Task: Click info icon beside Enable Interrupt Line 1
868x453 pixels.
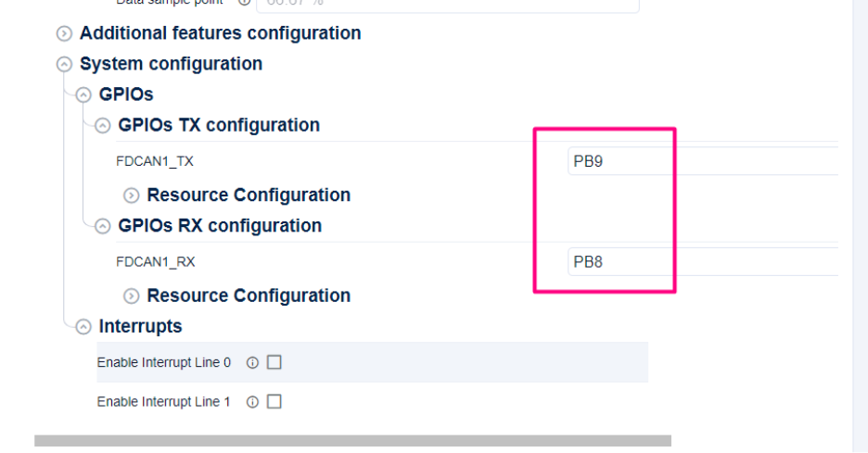Action: pyautogui.click(x=251, y=403)
